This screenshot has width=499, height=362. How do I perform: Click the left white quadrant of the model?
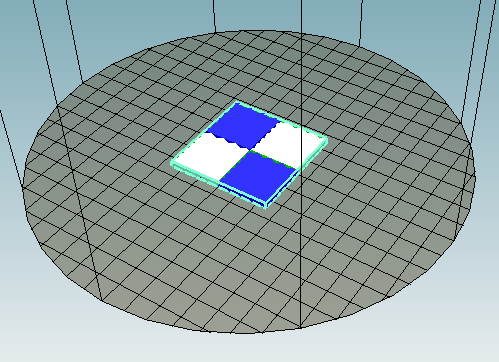211,157
